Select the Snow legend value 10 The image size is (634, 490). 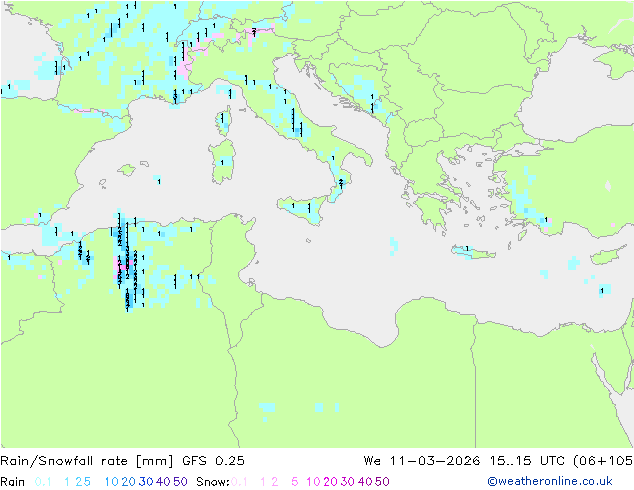(x=313, y=482)
